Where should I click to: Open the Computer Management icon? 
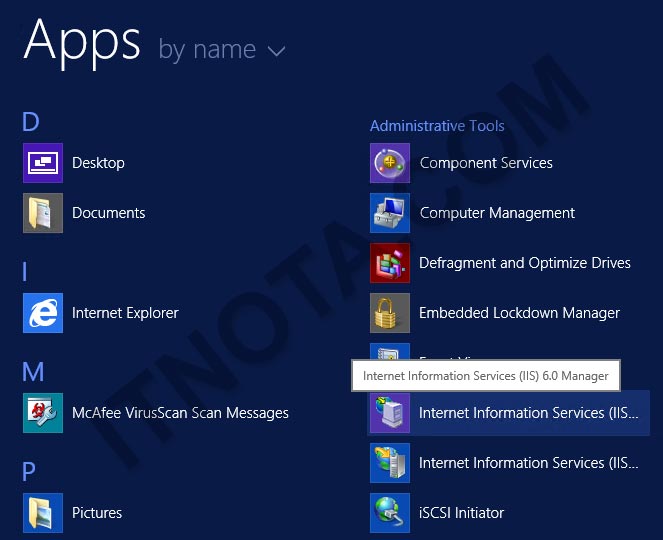pos(390,213)
